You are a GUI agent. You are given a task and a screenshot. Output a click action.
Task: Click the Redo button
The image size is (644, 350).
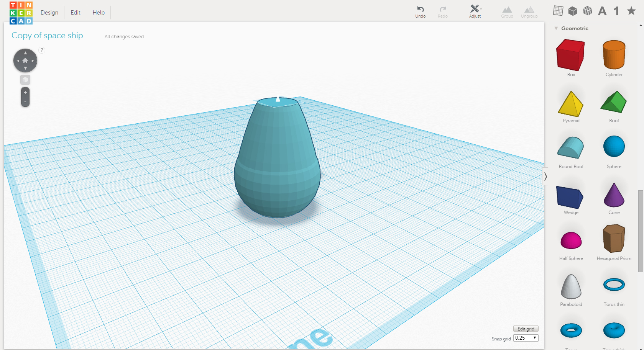coord(443,11)
